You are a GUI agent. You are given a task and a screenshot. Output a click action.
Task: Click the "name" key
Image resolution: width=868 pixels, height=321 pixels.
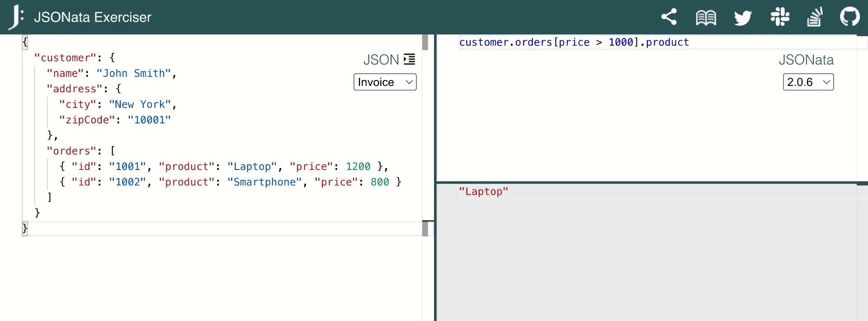(x=65, y=73)
